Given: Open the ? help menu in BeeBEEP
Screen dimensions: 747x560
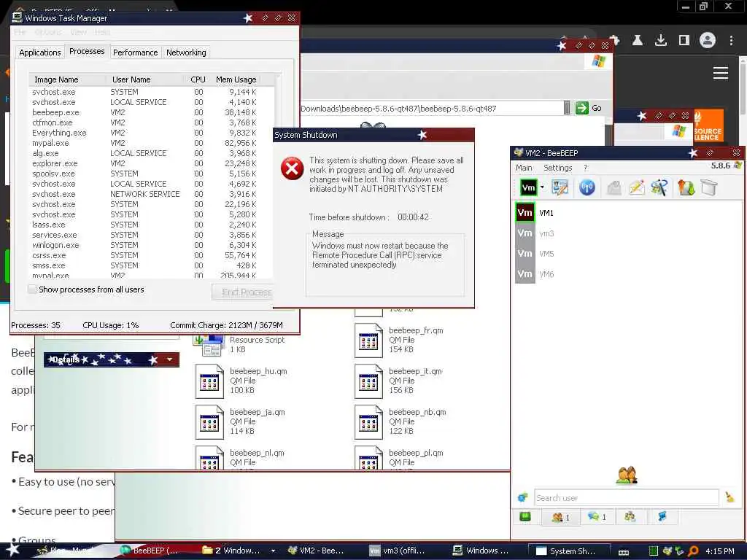Looking at the screenshot, I should 586,168.
